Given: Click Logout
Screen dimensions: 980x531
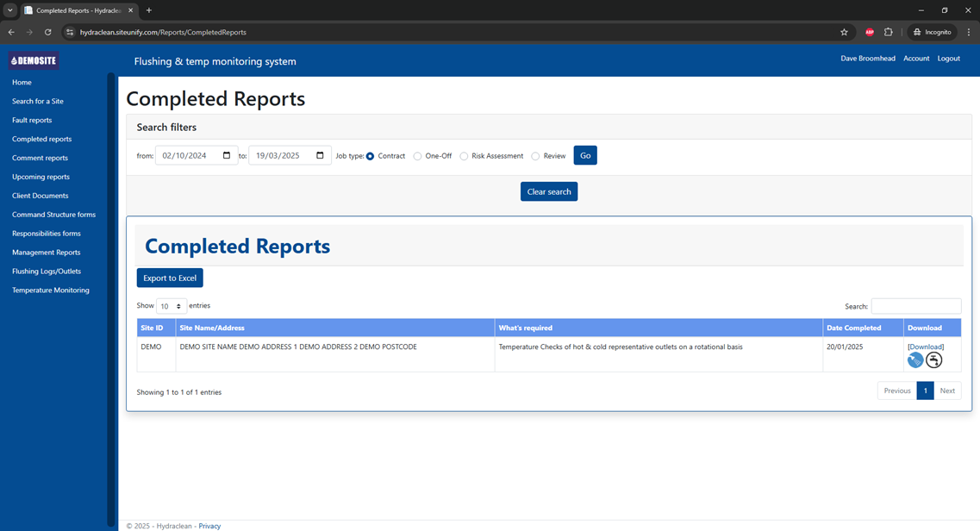Looking at the screenshot, I should (x=948, y=58).
